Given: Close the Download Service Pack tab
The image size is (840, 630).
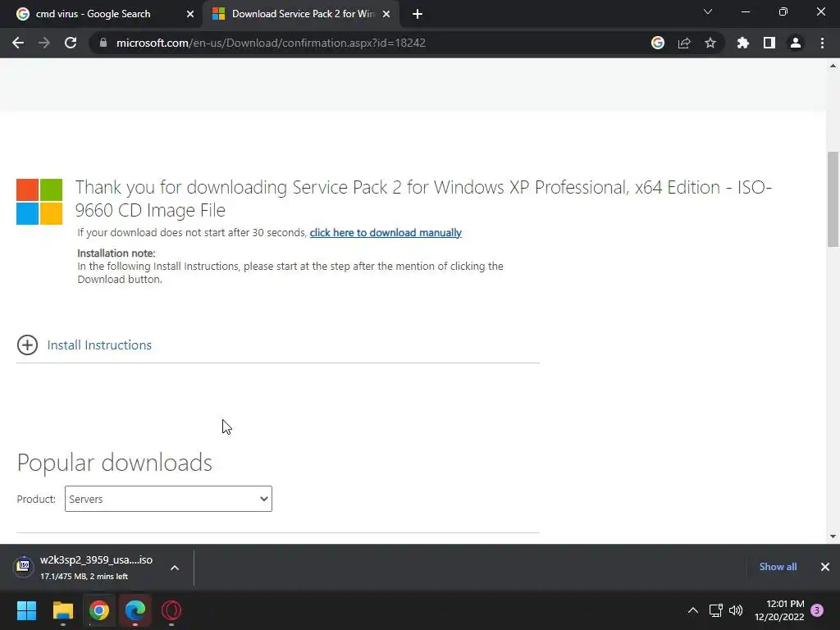Looking at the screenshot, I should click(x=386, y=14).
